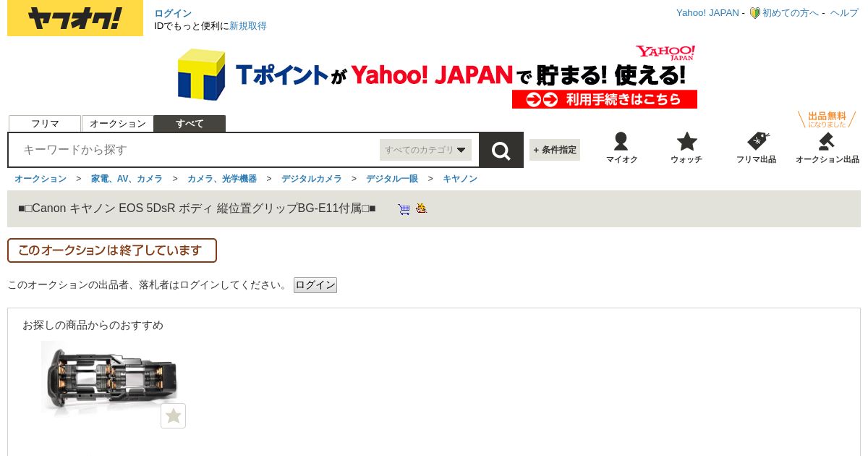
Task: Open the デジタルカメラ breadcrumb
Action: click(312, 179)
